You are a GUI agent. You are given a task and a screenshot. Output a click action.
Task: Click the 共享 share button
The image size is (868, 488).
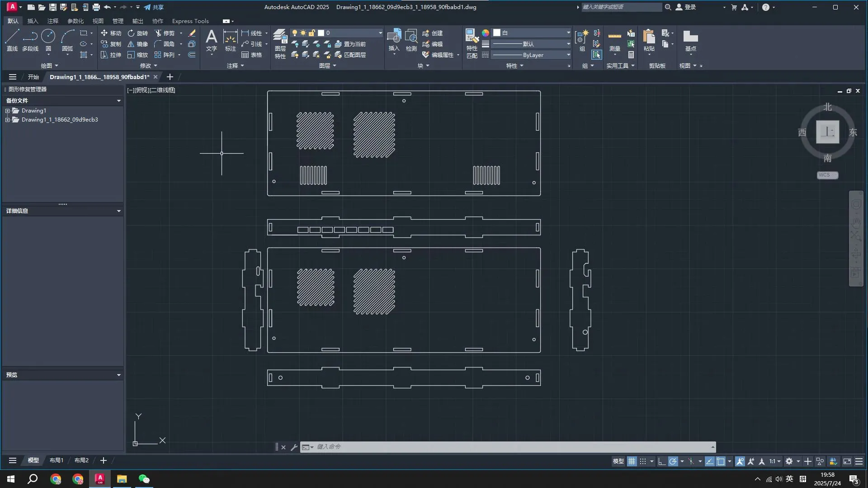(154, 7)
